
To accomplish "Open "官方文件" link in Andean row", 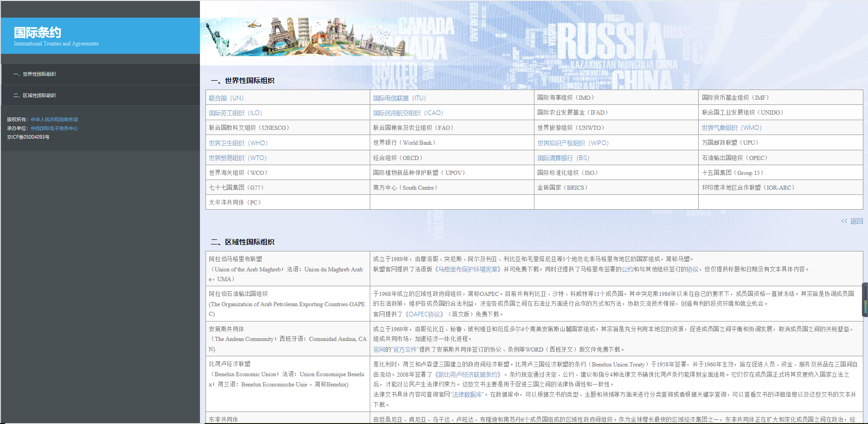I will point(405,350).
